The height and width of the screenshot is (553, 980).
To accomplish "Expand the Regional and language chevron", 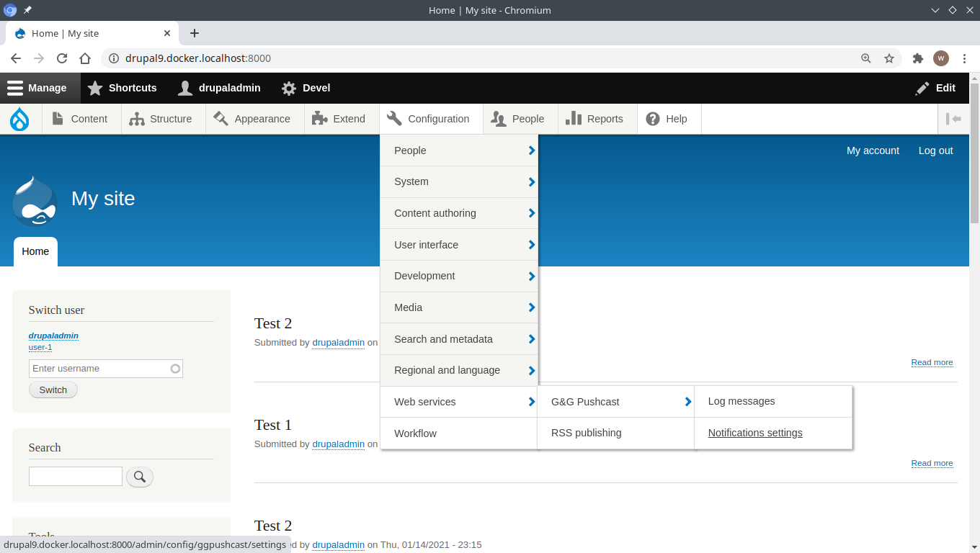I will tap(530, 370).
